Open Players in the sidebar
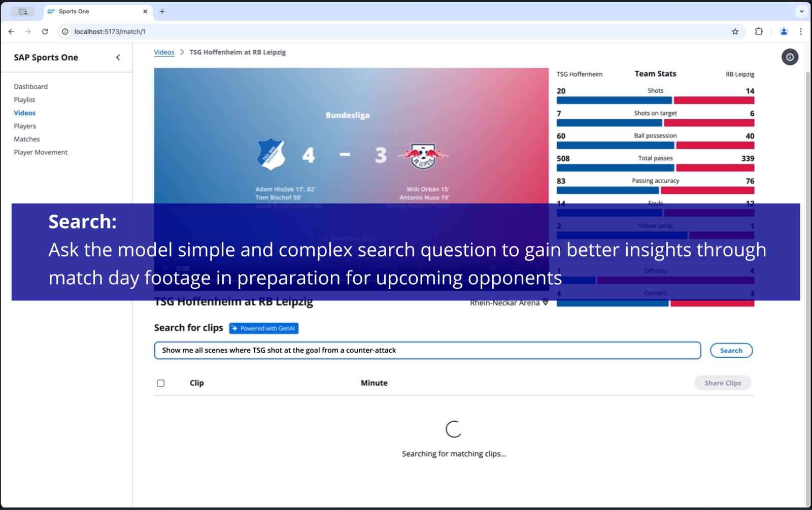 pyautogui.click(x=25, y=126)
